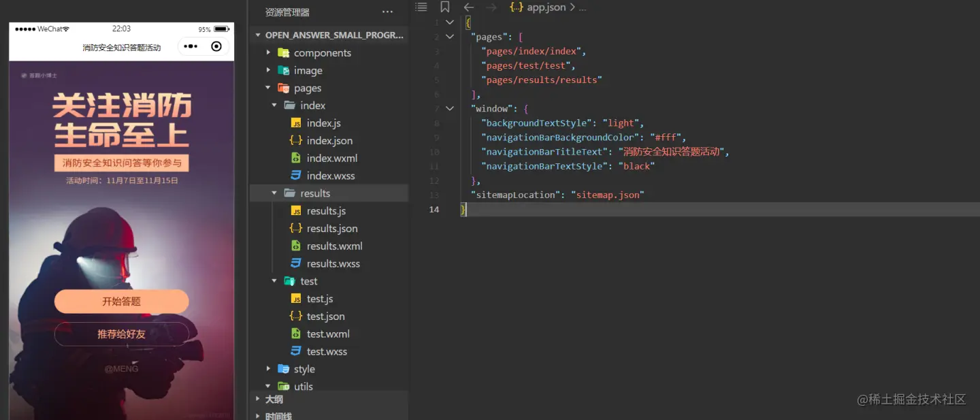
Task: Click the 资源管理器 panel title
Action: [x=287, y=12]
